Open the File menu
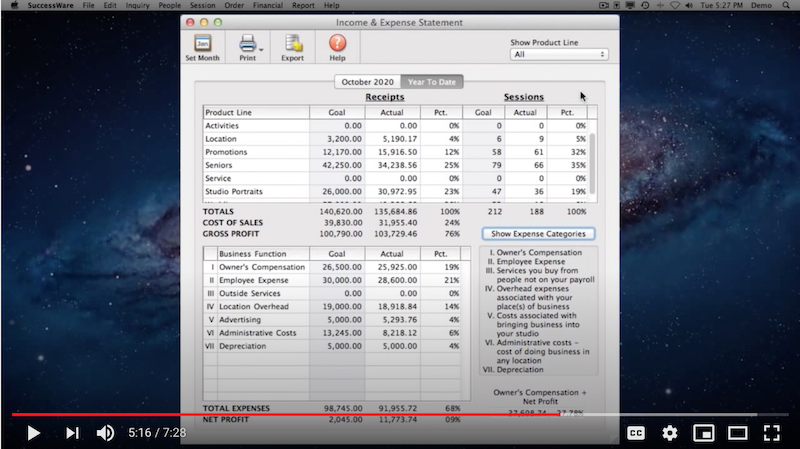The image size is (800, 449). click(88, 5)
